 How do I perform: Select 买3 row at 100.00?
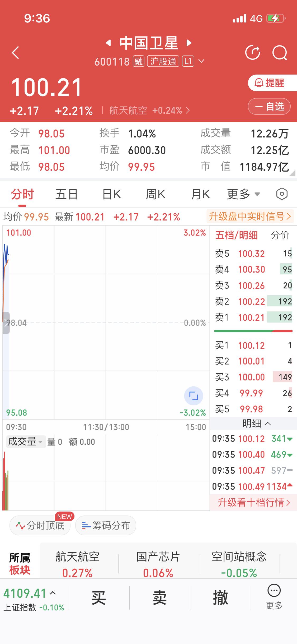pyautogui.click(x=253, y=377)
